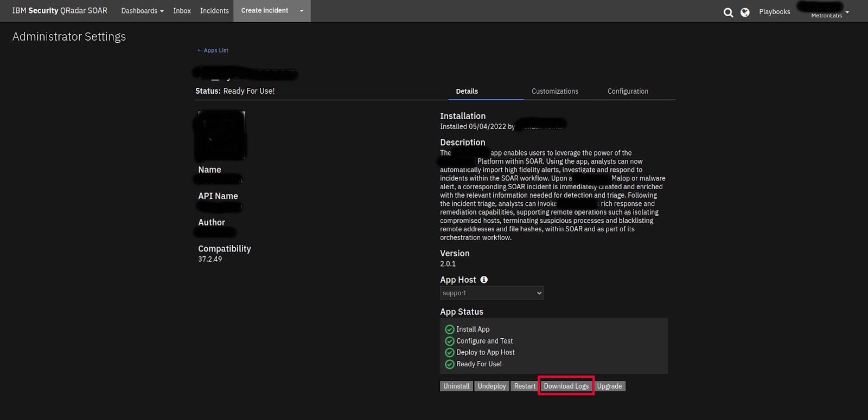Open Playbooks from the top bar
Image resolution: width=868 pixels, height=420 pixels.
[775, 12]
